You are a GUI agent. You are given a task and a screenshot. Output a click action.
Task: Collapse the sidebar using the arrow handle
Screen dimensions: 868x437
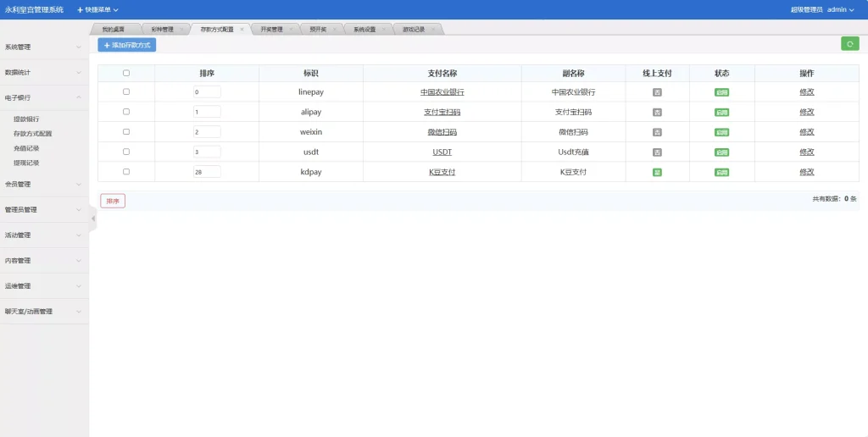coord(93,218)
